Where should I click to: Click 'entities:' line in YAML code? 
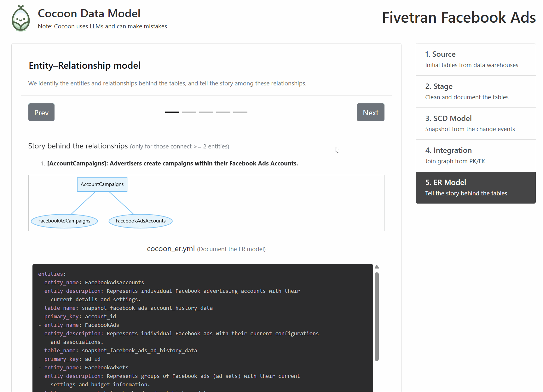(52, 274)
